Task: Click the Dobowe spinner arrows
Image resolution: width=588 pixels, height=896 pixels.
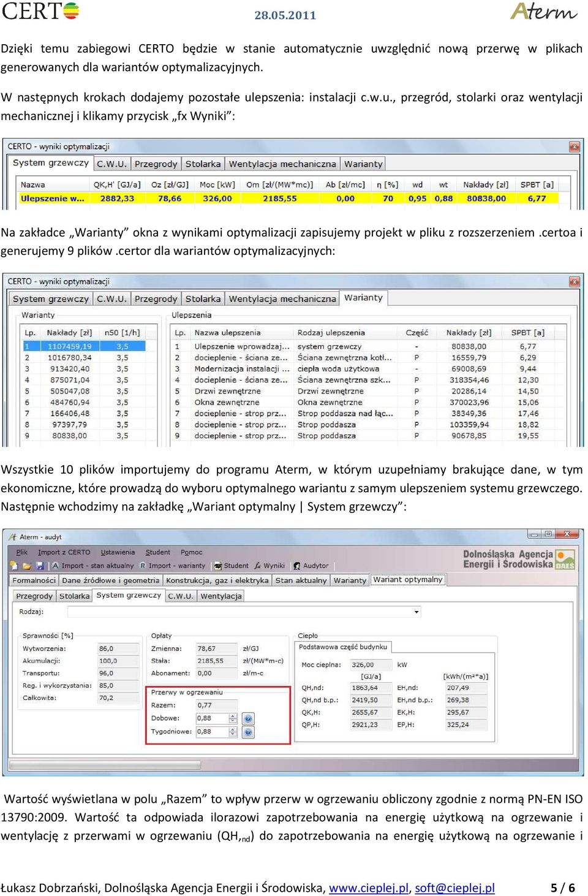Action: pos(233,718)
